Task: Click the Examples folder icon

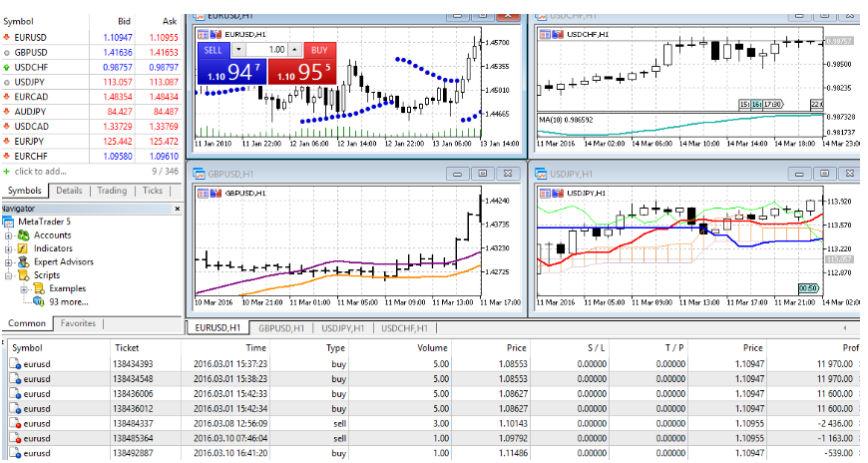Action: pos(39,288)
